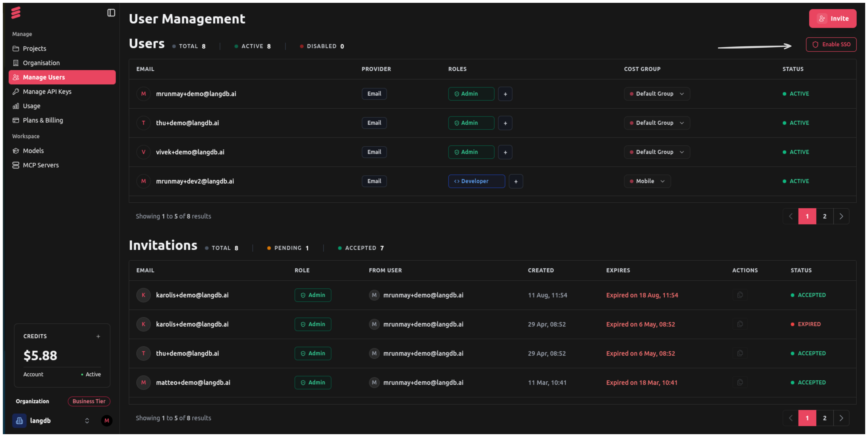
Task: Open Manage API Keys in sidebar
Action: pos(47,92)
